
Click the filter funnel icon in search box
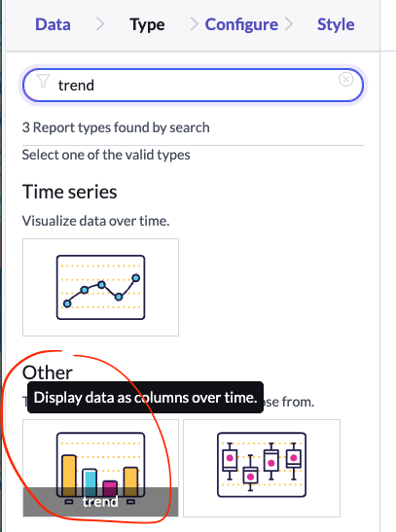[x=43, y=81]
